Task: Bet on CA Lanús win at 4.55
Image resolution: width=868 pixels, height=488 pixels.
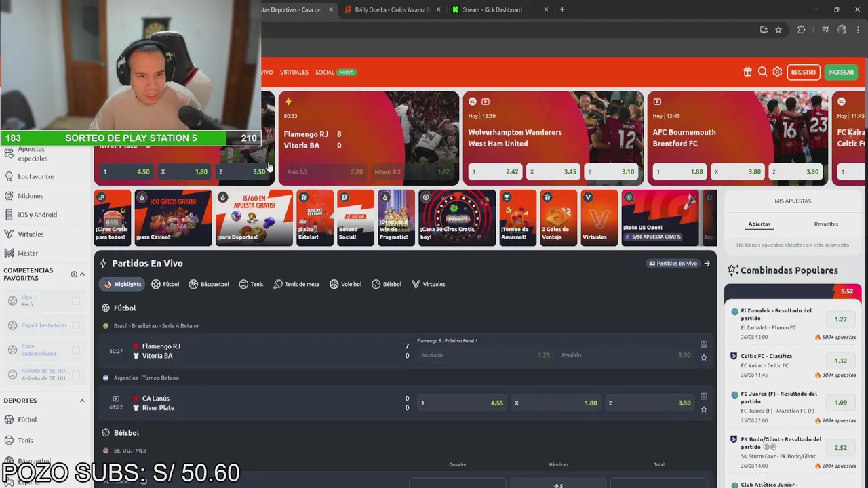Action: (x=462, y=403)
